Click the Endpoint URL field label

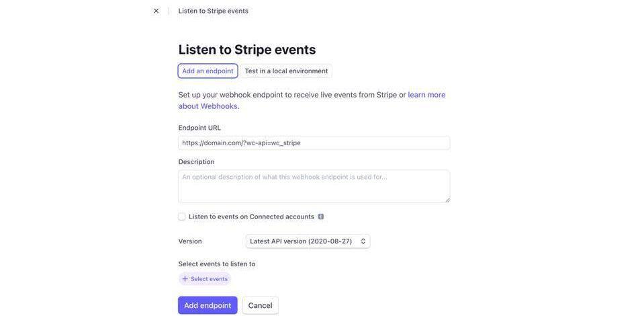[199, 128]
